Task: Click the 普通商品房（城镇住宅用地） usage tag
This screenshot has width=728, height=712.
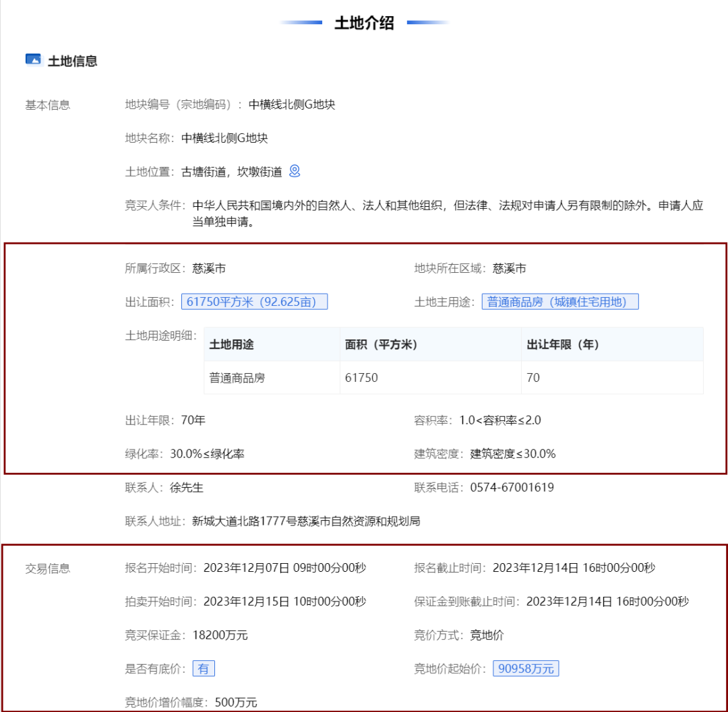Action: click(559, 302)
